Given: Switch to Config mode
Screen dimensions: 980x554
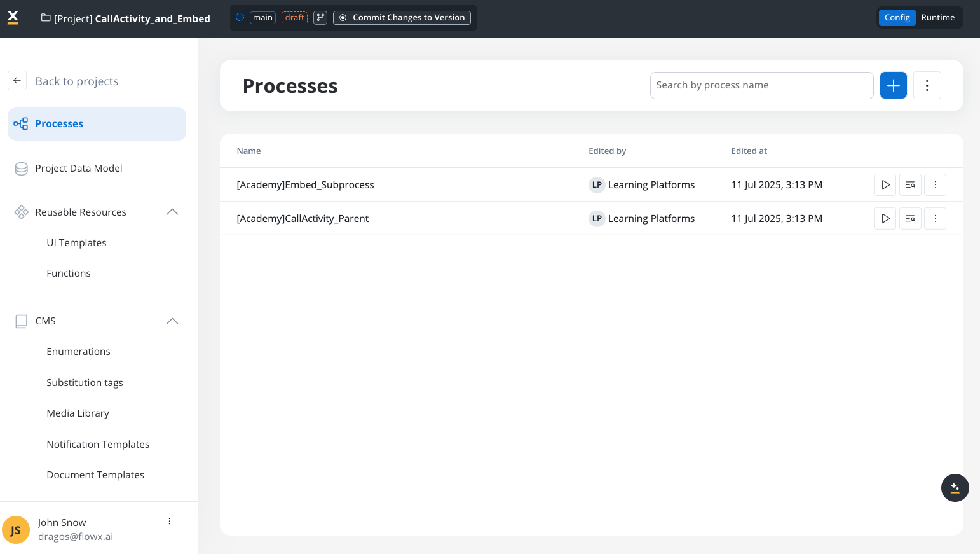Looking at the screenshot, I should coord(897,18).
